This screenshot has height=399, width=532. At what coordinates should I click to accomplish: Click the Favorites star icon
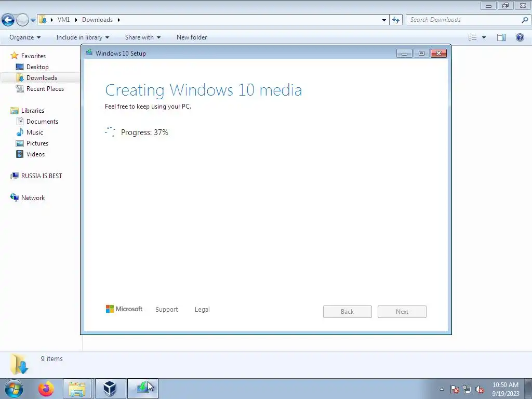click(14, 55)
